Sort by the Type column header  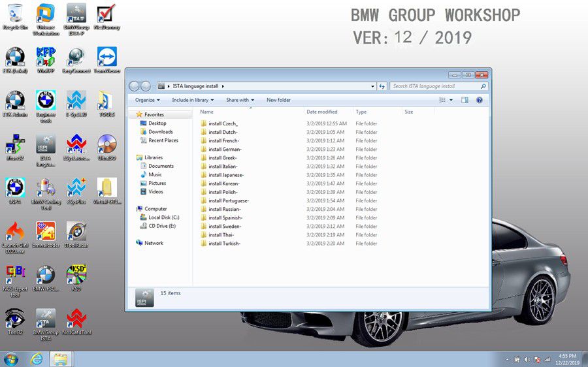click(377, 112)
